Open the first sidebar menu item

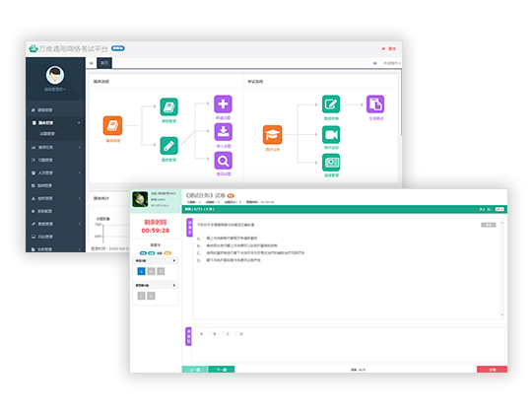(x=55, y=110)
